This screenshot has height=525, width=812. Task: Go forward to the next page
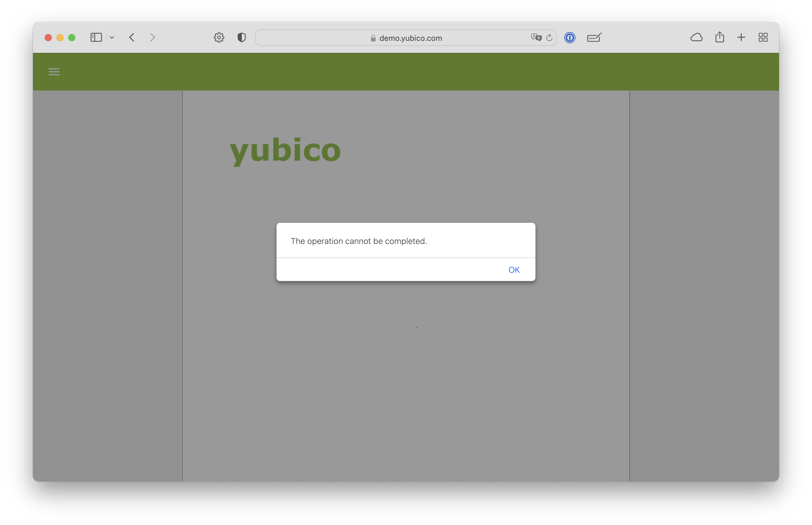click(x=152, y=38)
